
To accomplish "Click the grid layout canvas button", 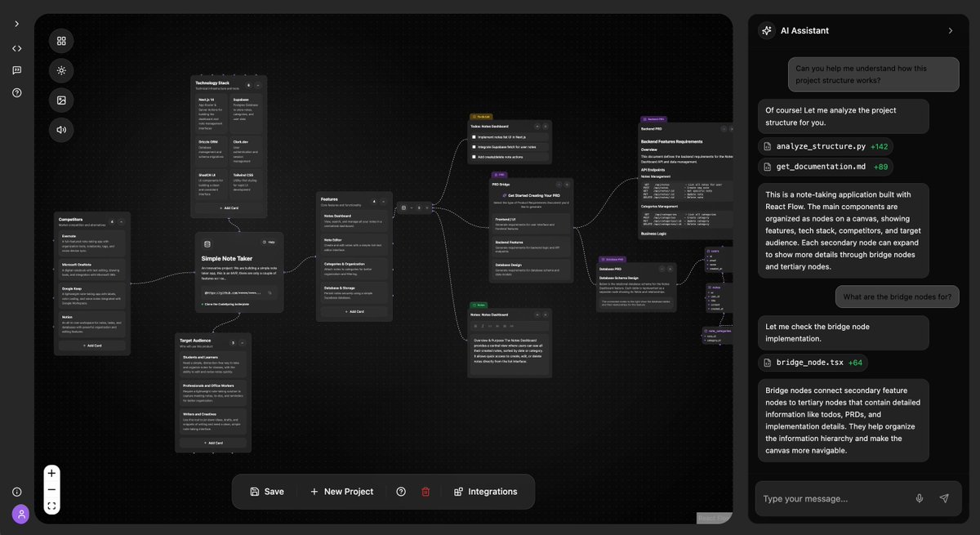I will (x=61, y=41).
